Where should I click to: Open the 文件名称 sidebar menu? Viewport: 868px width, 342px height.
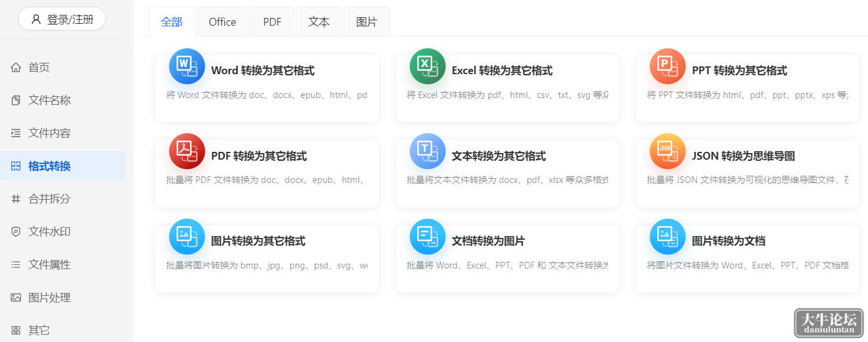[63, 100]
